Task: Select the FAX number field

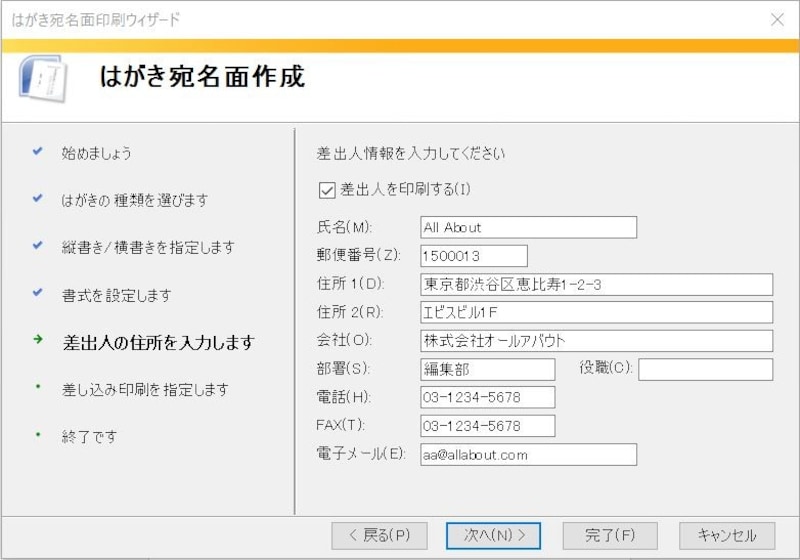Action: 487,426
